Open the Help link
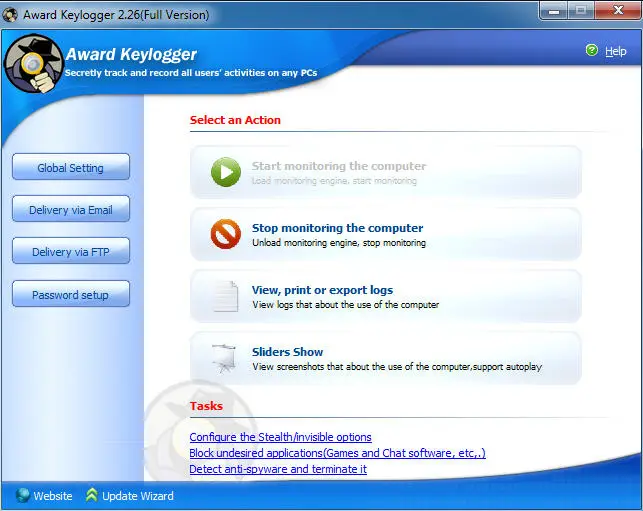Screen dimensions: 643x511 click(616, 51)
